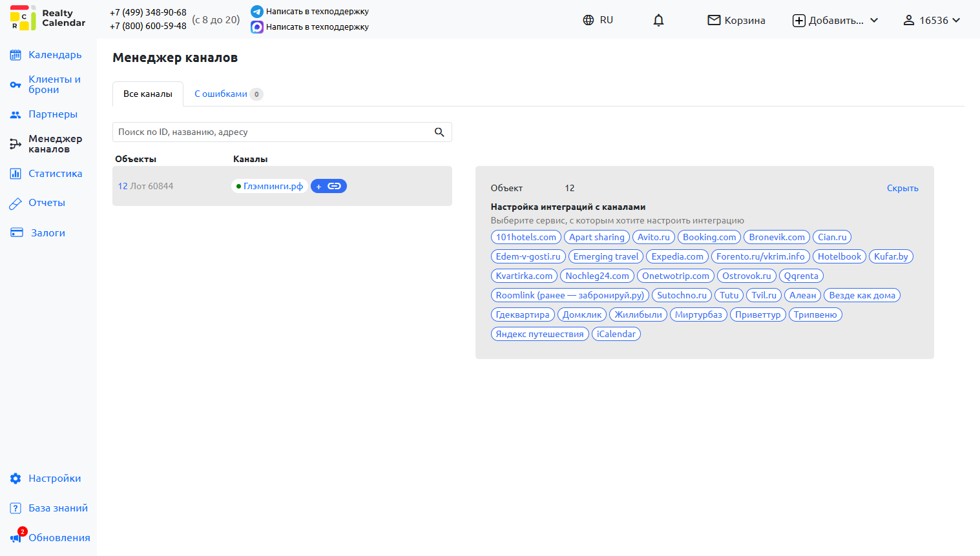Select the Expedia.com integration
Image resolution: width=980 pixels, height=556 pixels.
677,256
